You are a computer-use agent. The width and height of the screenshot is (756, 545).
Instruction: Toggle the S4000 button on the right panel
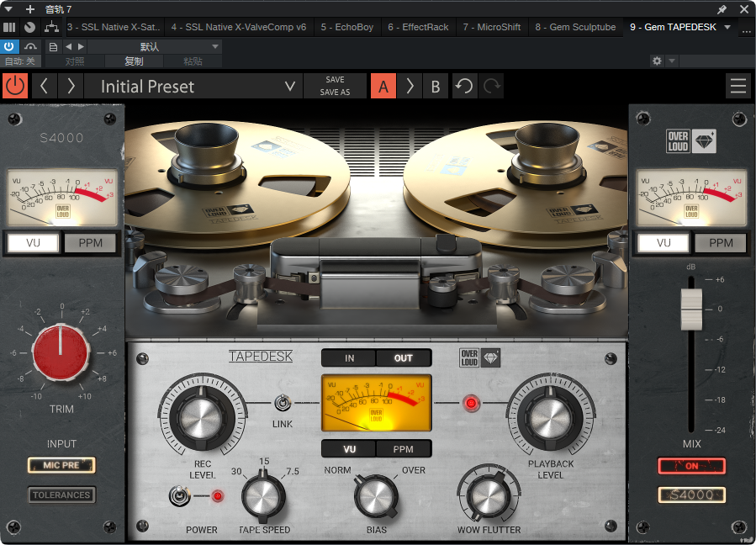pos(691,495)
